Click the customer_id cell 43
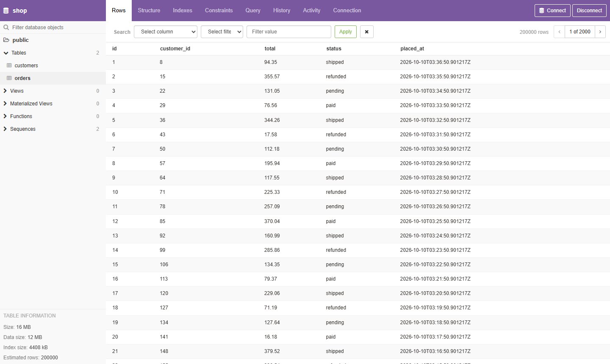 [163, 135]
